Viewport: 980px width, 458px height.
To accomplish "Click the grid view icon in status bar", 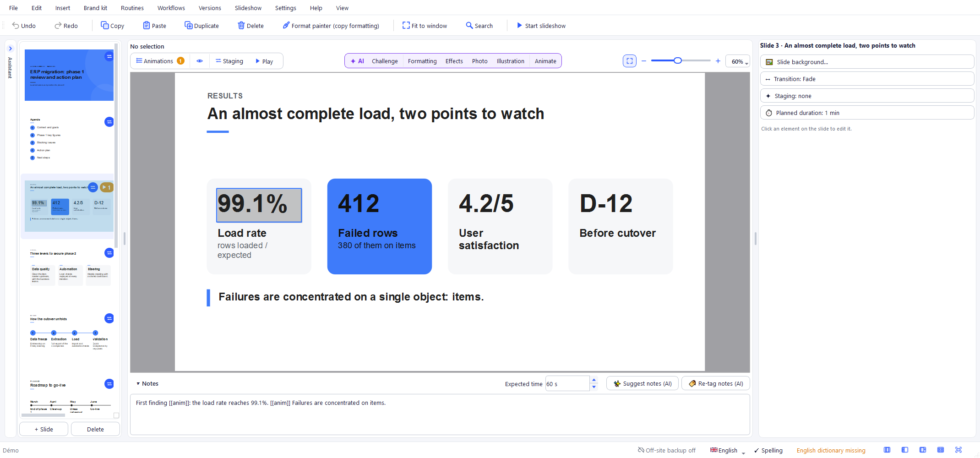I will [941, 450].
